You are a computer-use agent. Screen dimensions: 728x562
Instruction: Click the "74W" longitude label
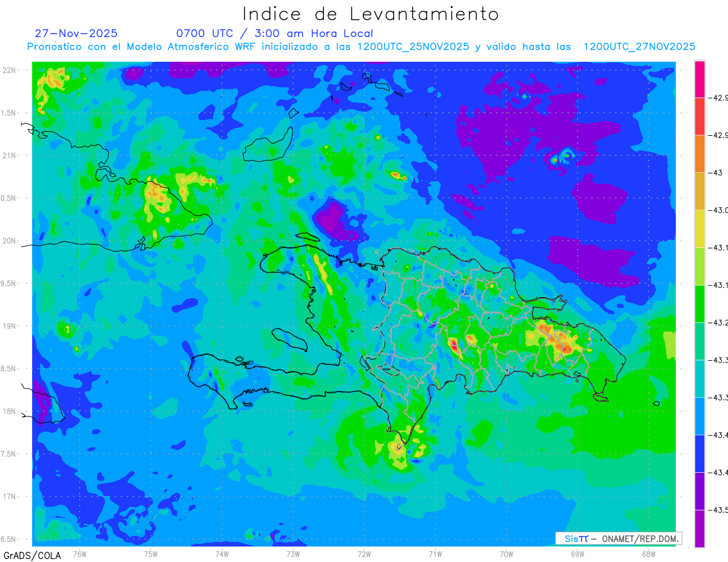coord(221,554)
